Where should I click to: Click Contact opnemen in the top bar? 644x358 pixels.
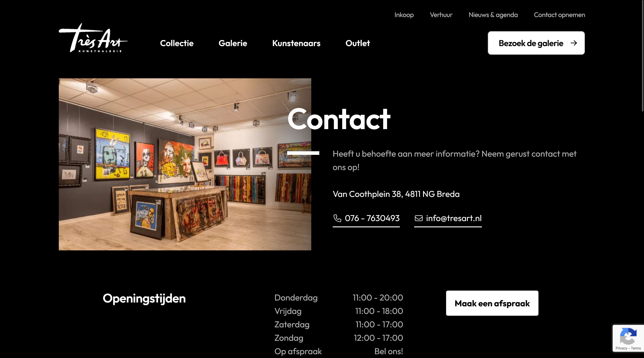559,15
